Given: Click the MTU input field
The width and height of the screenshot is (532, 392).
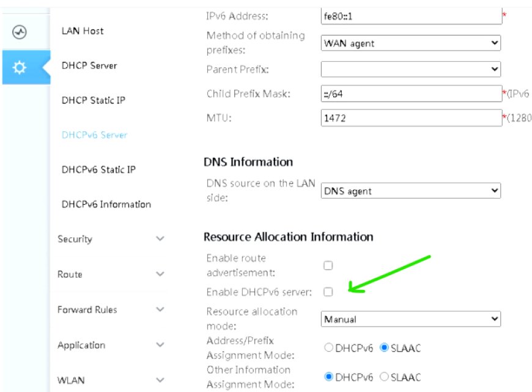Looking at the screenshot, I should 411,118.
